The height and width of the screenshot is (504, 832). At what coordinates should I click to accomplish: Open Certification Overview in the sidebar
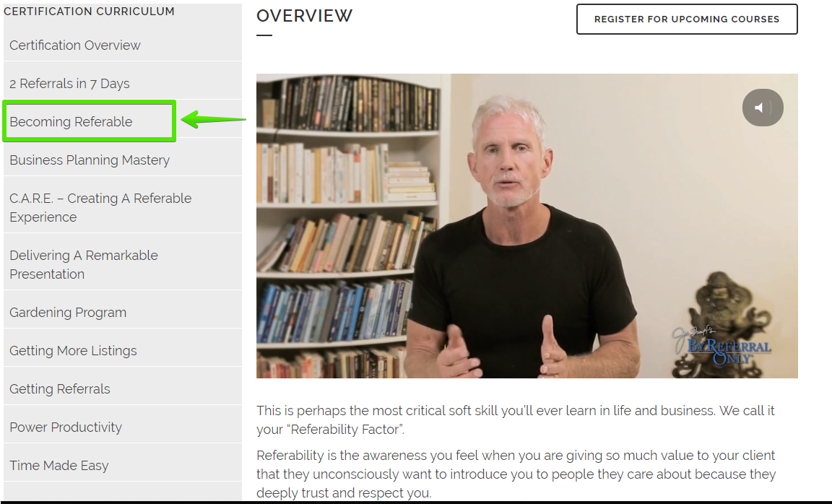[x=123, y=45]
